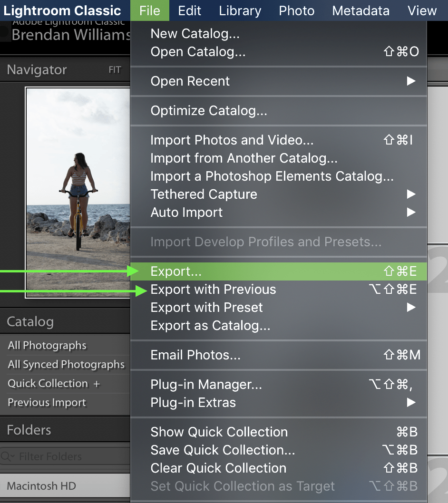Open Plug-in Manager...
The image size is (448, 503).
click(279, 384)
